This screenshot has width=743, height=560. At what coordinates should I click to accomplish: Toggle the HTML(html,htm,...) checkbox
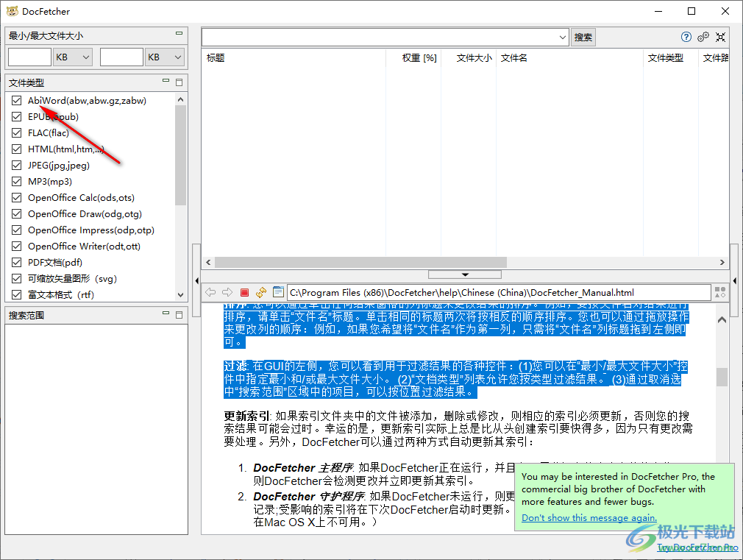coord(17,149)
